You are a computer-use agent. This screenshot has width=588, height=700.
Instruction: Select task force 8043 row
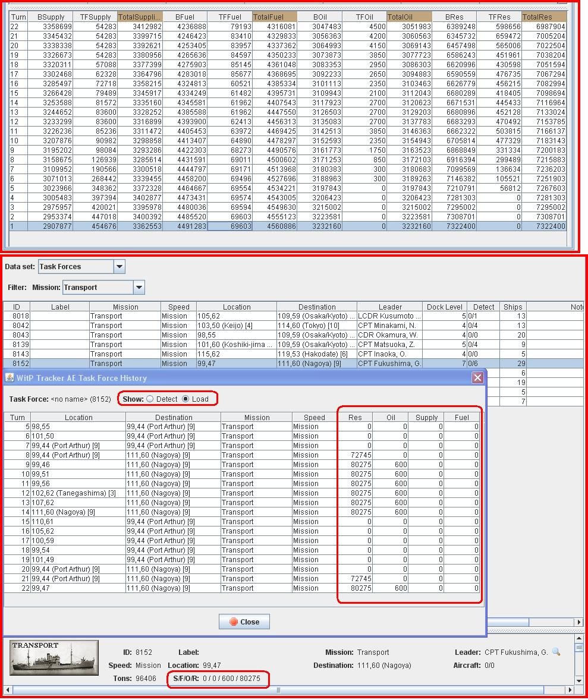click(294, 335)
